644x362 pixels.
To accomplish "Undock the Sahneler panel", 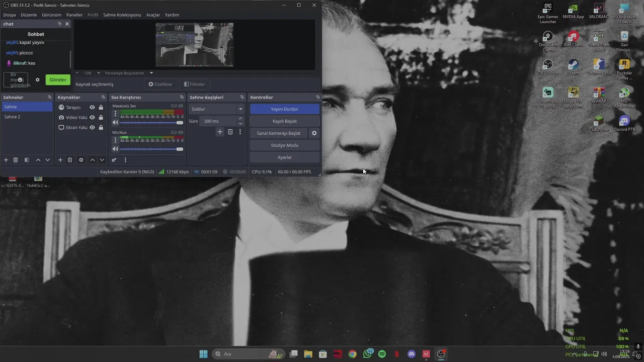I will click(49, 97).
